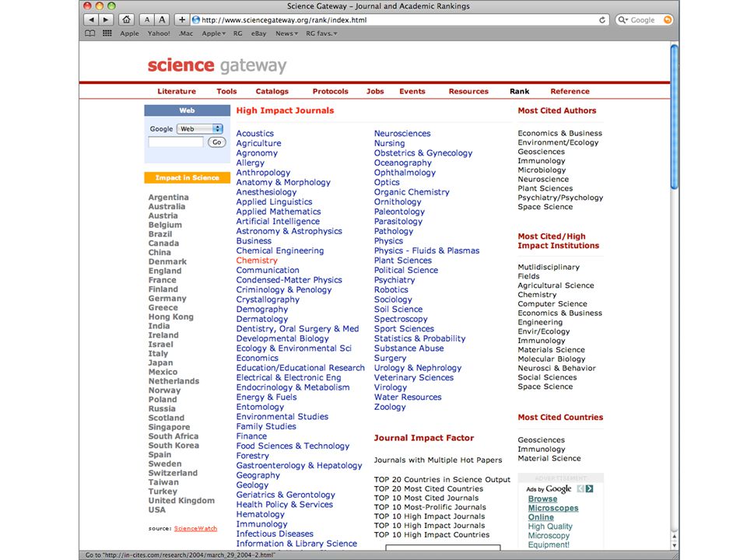Open the Artificial Intelligence link
Viewport: 747px width, 560px height.
[278, 222]
